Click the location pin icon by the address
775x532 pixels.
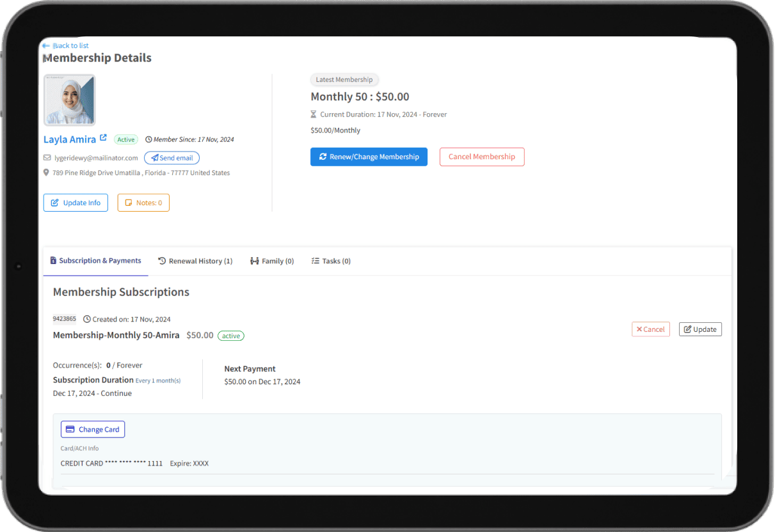pyautogui.click(x=47, y=173)
